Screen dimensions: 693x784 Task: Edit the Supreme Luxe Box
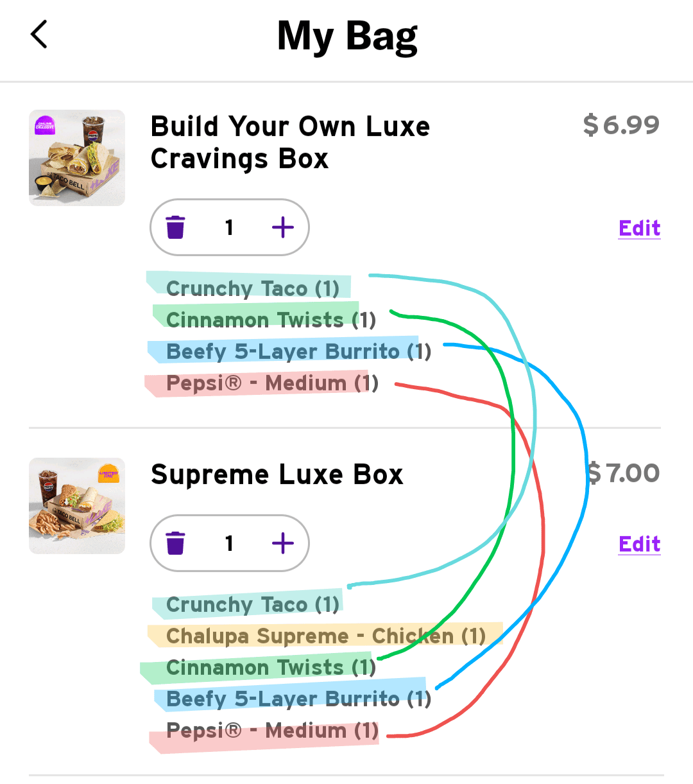click(639, 544)
